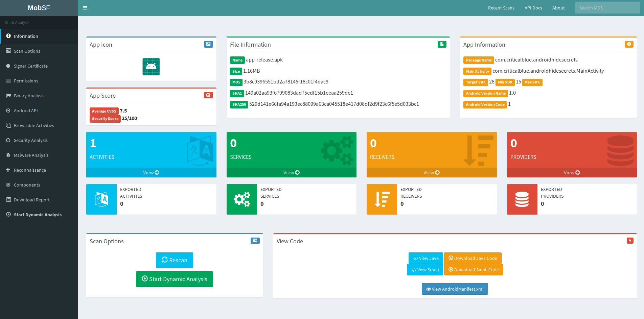Open the View link under Services
Image resolution: width=644 pixels, height=319 pixels.
[291, 173]
